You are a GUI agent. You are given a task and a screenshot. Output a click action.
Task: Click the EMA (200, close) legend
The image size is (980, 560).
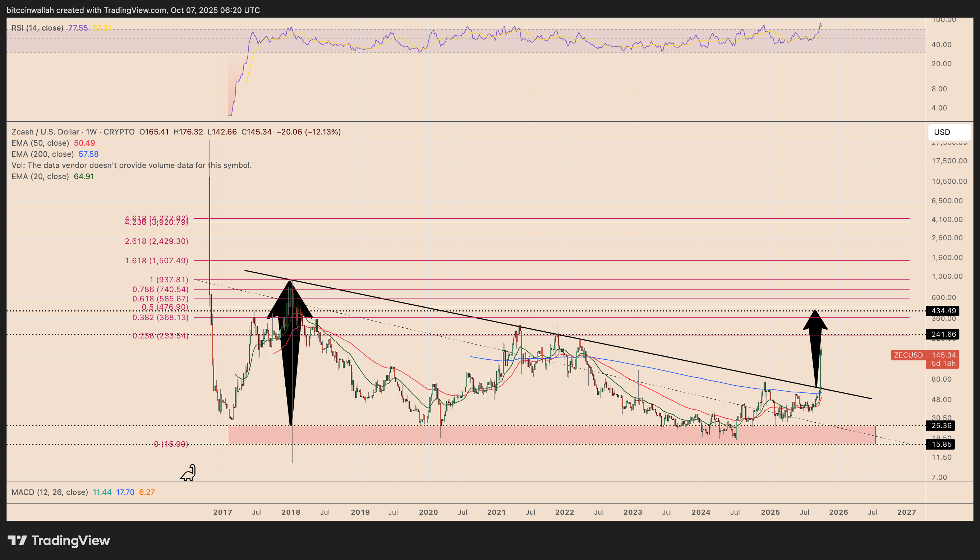coord(42,154)
